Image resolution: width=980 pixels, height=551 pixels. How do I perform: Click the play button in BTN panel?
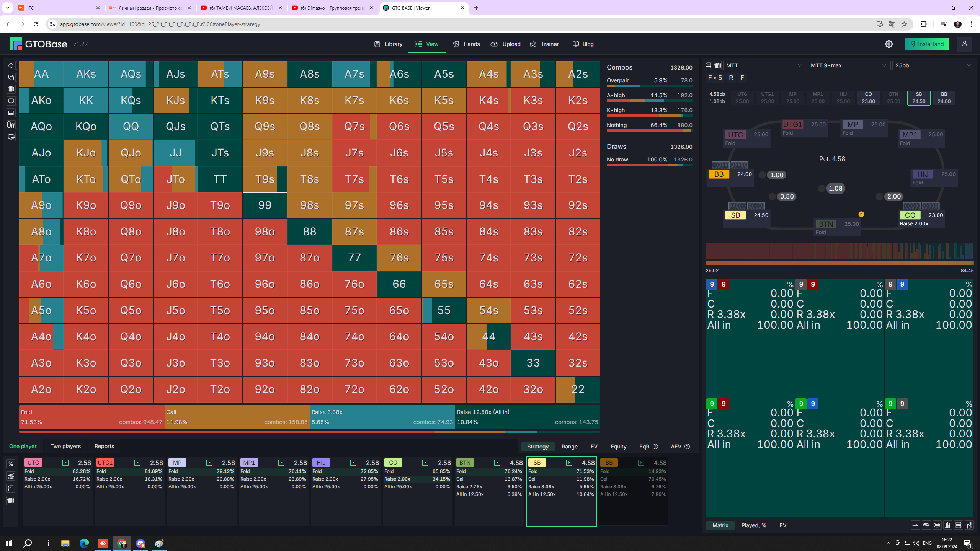click(497, 463)
